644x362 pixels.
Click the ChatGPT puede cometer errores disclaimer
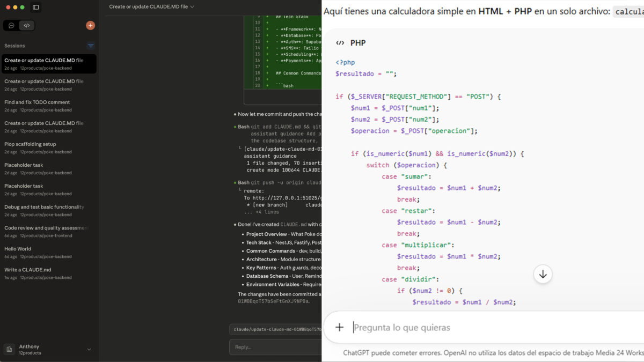point(493,353)
